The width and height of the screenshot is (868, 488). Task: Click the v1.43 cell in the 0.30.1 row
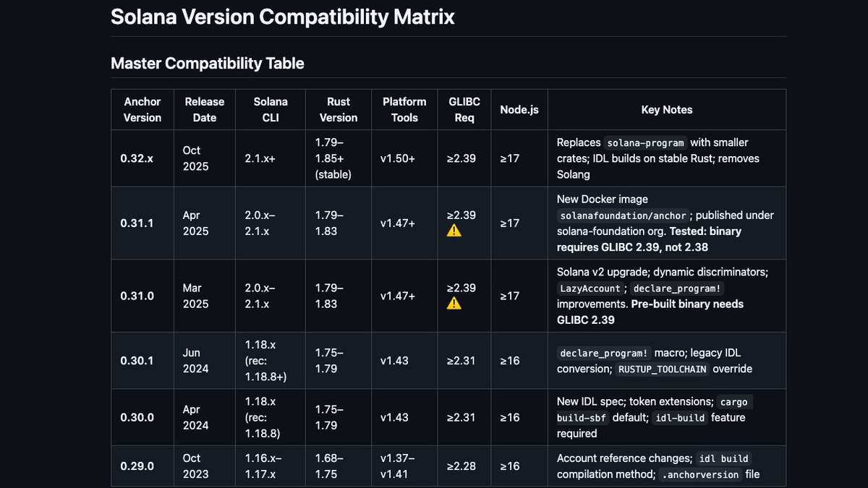click(x=404, y=361)
